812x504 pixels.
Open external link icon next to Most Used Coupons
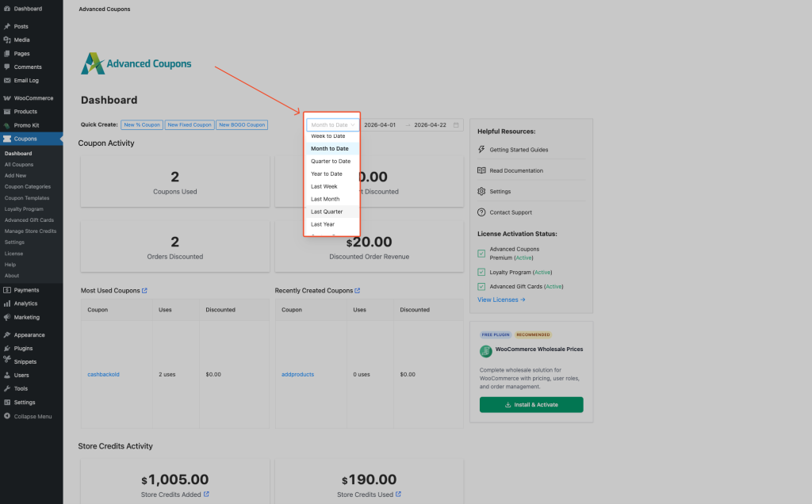[144, 290]
